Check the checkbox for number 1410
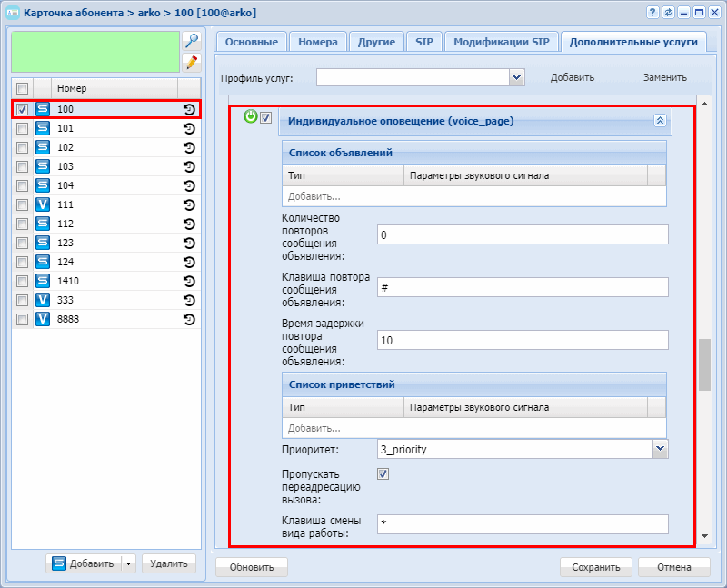Screen dimensions: 727x588 [23, 281]
